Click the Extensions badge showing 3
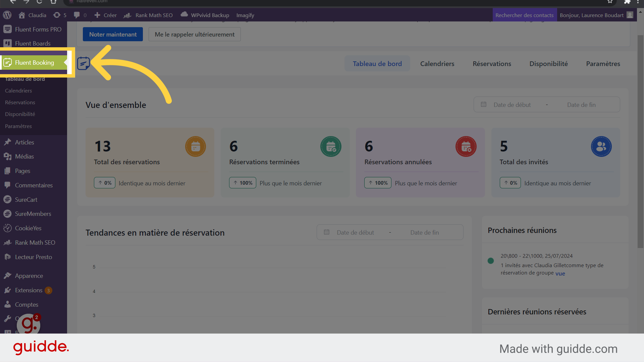 point(48,290)
